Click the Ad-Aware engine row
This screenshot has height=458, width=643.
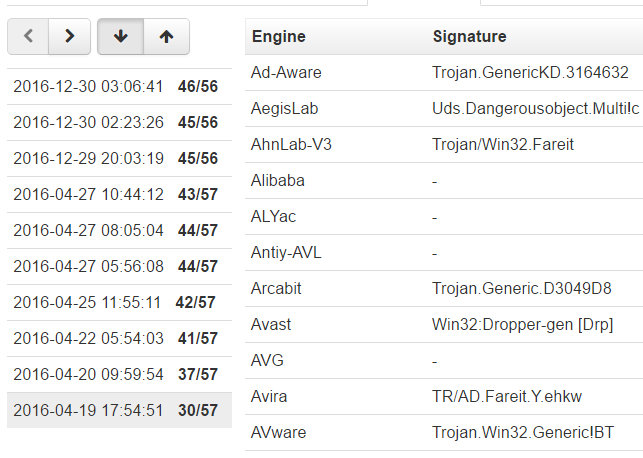[x=444, y=73]
